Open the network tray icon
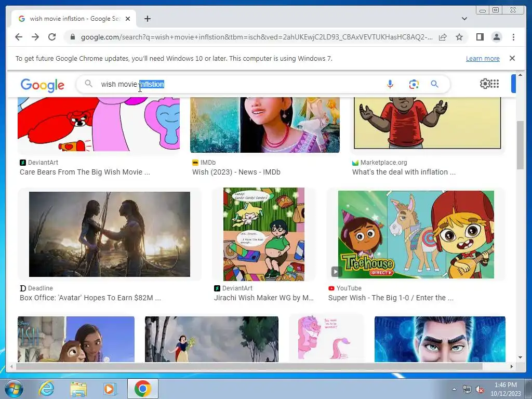 click(x=467, y=390)
